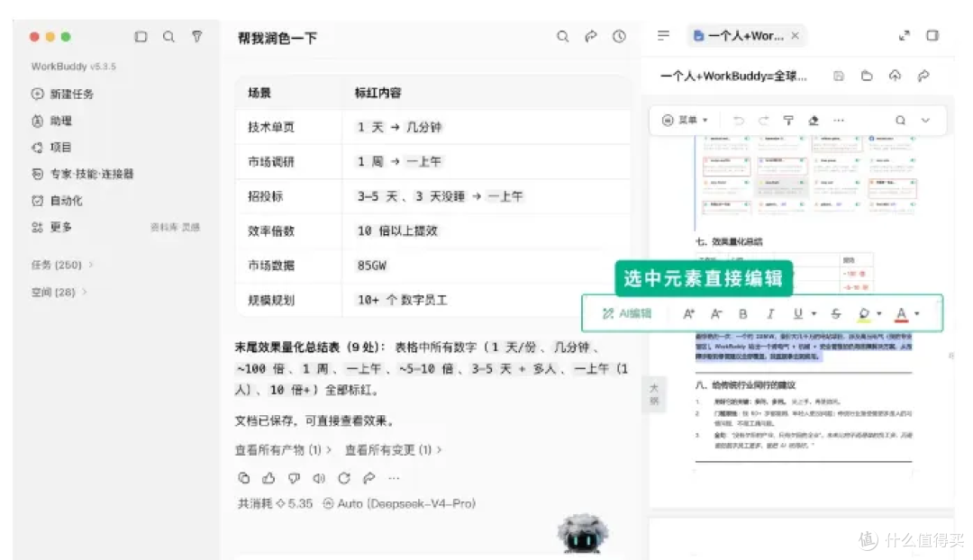Share the document from the title bar
The width and height of the screenshot is (973, 560).
[x=923, y=76]
